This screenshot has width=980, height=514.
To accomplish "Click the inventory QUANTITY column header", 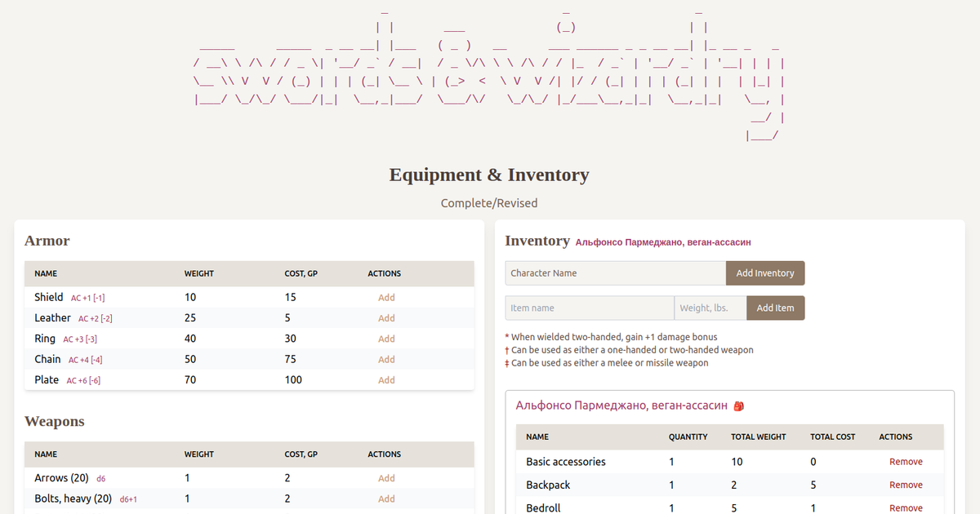I will click(x=688, y=437).
